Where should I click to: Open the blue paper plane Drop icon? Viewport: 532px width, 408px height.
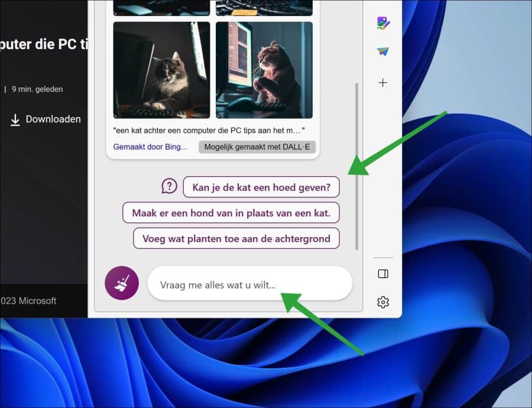[383, 51]
